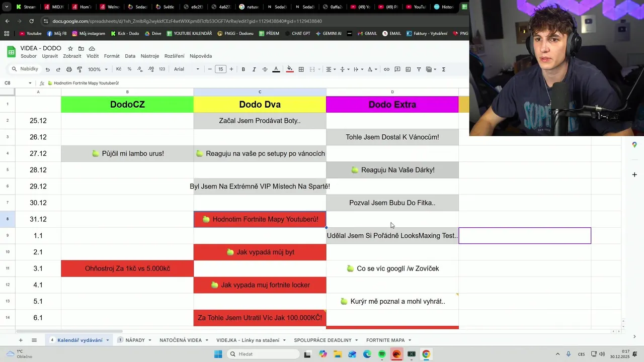Redo the last action in toolbar
Image resolution: width=644 pixels, height=362 pixels.
point(58,69)
